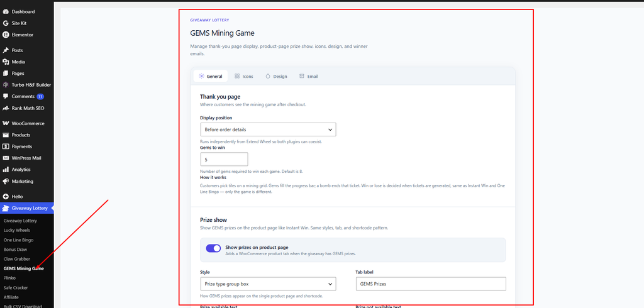The width and height of the screenshot is (644, 308).
Task: Click the Dashboard gauge icon in sidebar
Action: tap(6, 11)
